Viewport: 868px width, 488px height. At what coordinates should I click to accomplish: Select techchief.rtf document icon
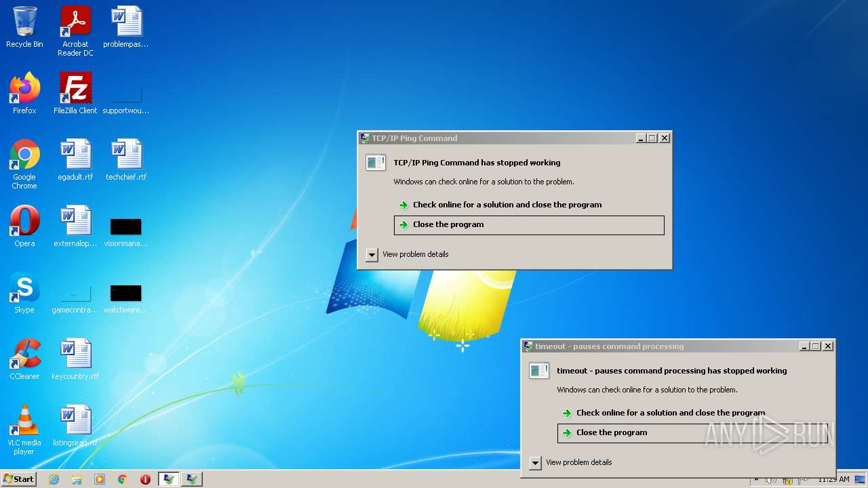point(126,160)
